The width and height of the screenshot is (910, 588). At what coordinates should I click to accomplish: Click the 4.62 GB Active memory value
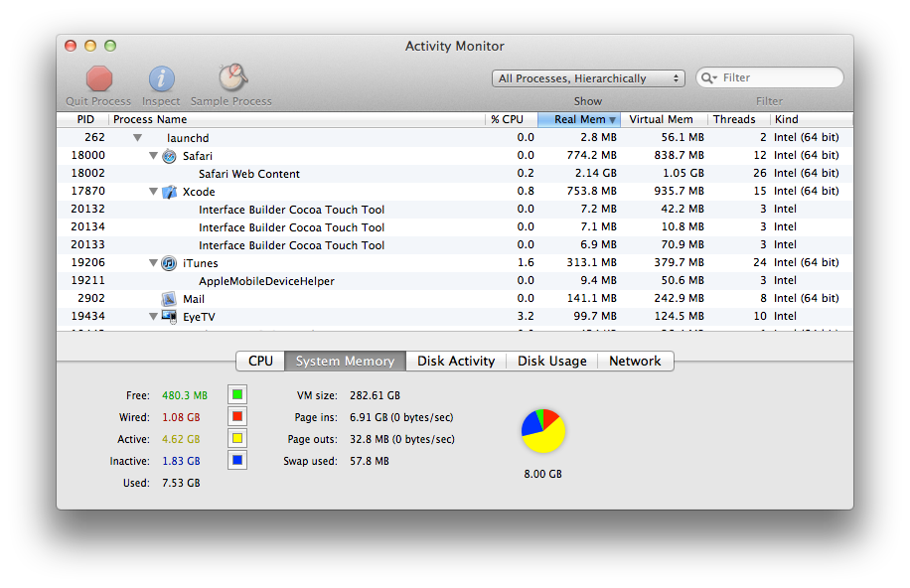tap(181, 439)
